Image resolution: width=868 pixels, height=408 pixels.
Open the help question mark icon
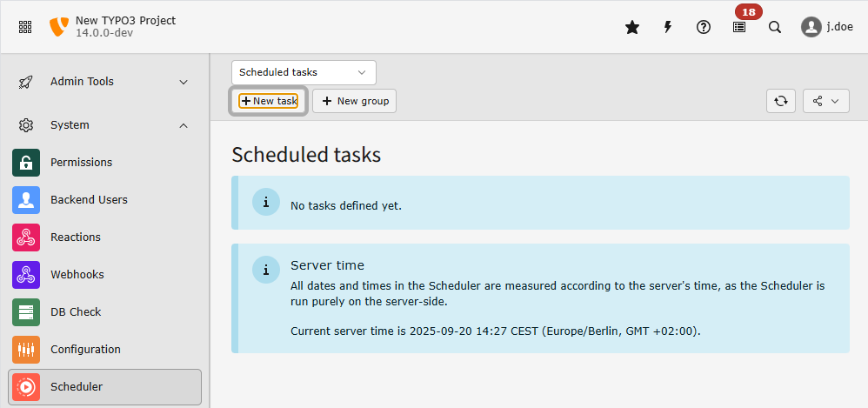coord(704,27)
